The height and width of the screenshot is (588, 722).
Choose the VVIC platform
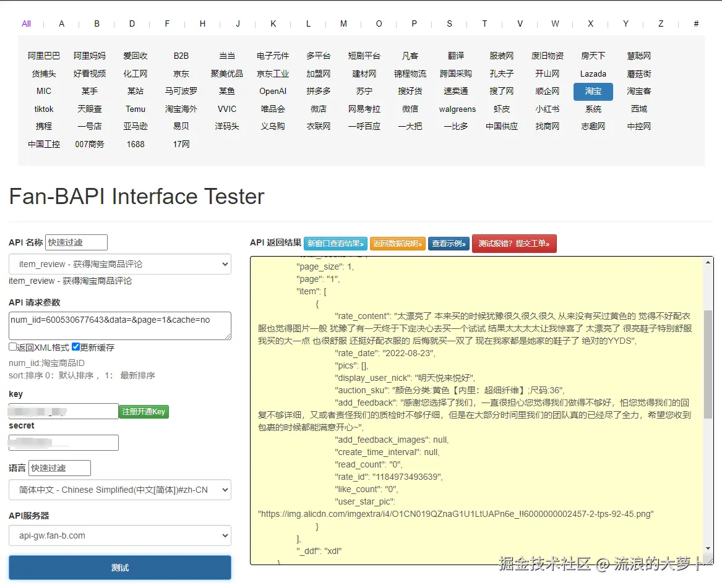pyautogui.click(x=226, y=109)
